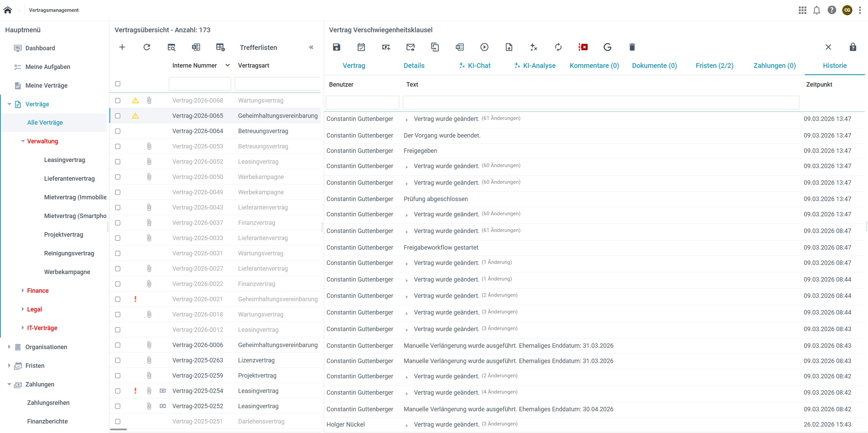Click the refresh icon in contract overview
This screenshot has width=868, height=433.
pos(147,47)
